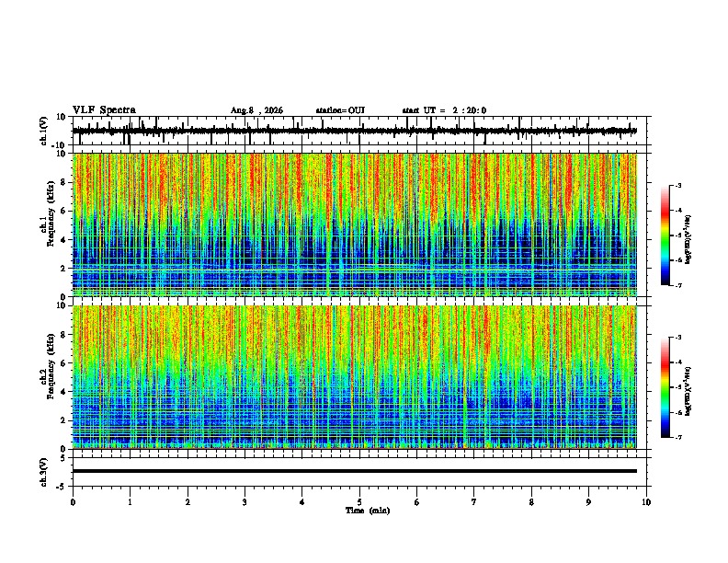Click the "ch.3(V)" axis label

(x=44, y=472)
